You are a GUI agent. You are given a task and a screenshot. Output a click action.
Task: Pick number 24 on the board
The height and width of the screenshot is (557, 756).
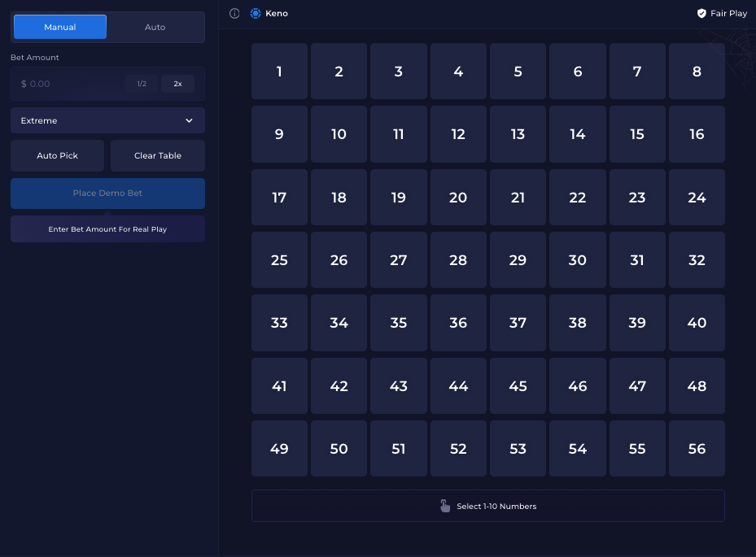pyautogui.click(x=697, y=197)
